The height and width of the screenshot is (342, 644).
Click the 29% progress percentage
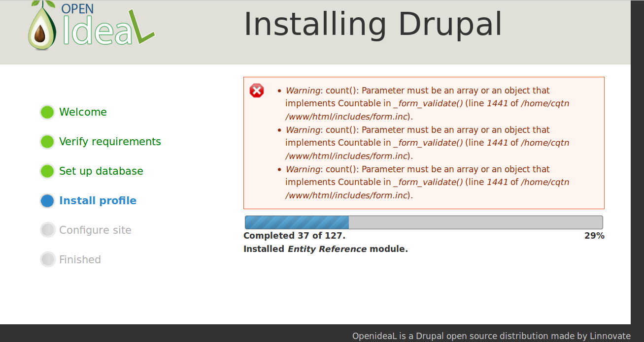pyautogui.click(x=594, y=236)
